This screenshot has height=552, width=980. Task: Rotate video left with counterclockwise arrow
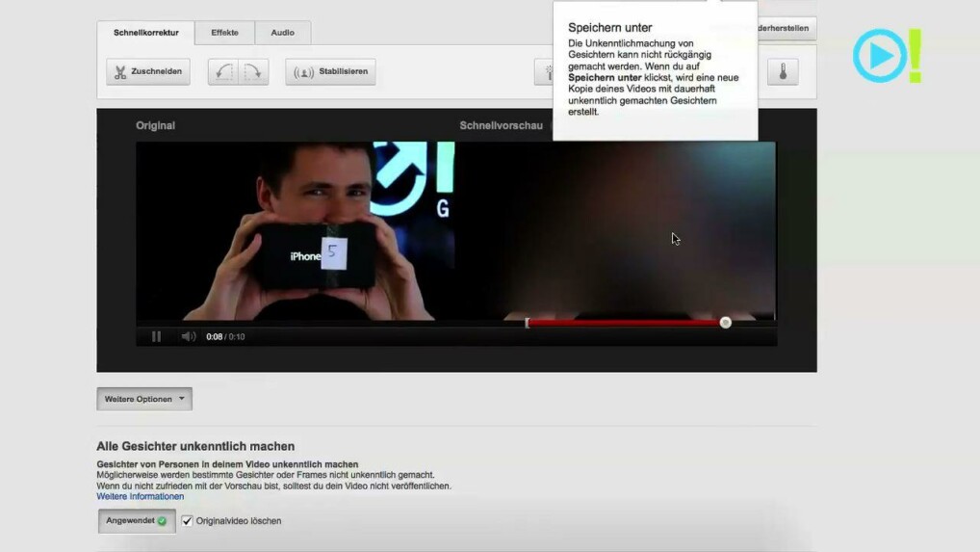click(x=223, y=72)
